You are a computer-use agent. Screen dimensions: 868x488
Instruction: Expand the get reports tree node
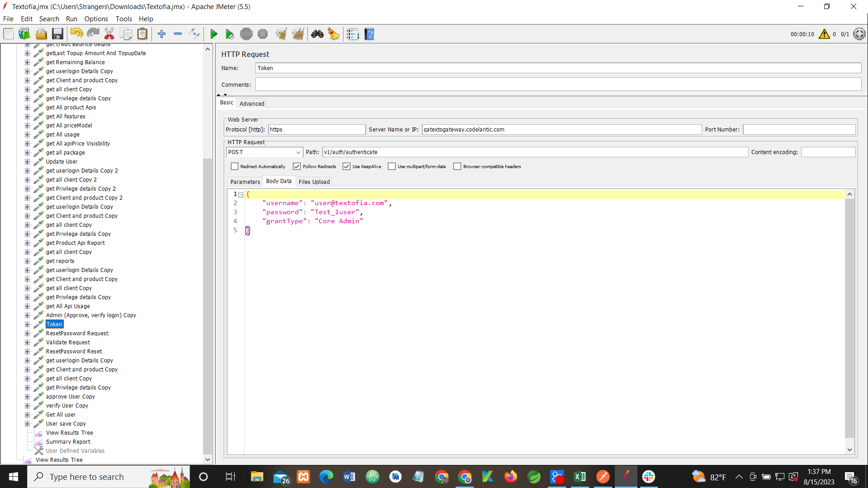coord(28,261)
